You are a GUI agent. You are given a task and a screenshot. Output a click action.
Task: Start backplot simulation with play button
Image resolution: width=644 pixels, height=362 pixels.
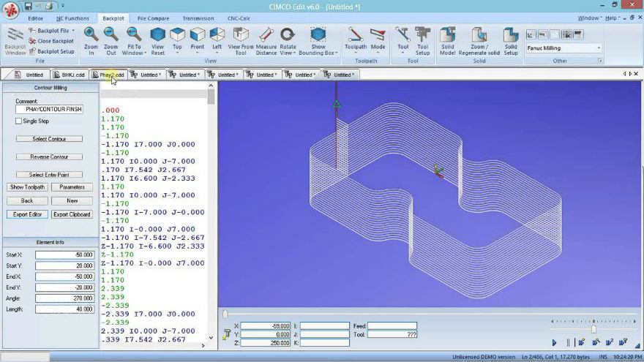coord(555,342)
